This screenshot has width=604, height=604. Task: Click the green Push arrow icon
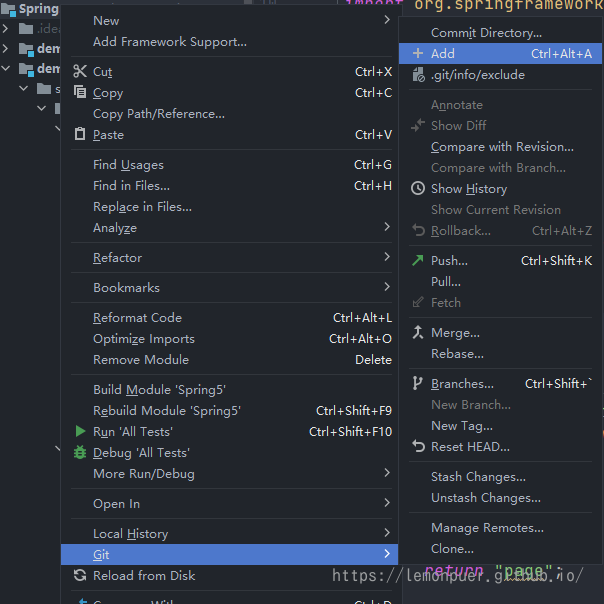[418, 260]
